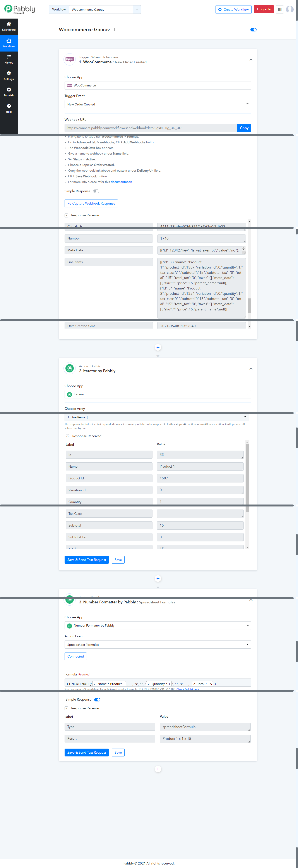Open Iterator Choose App dropdown
This screenshot has width=298, height=868.
pos(158,394)
